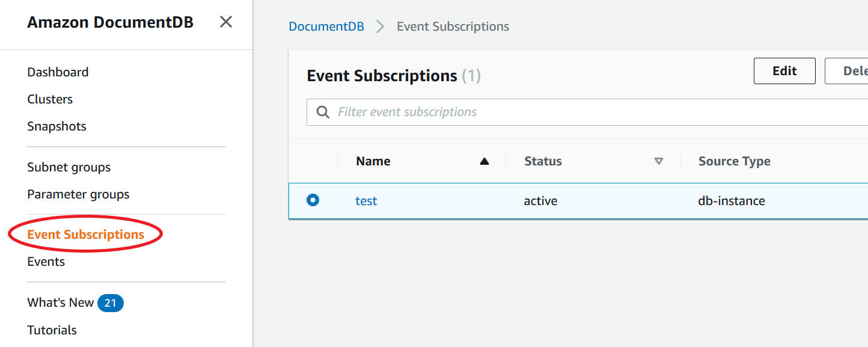This screenshot has height=347, width=868.
Task: Open Event Subscriptions from the sidebar
Action: [x=85, y=234]
